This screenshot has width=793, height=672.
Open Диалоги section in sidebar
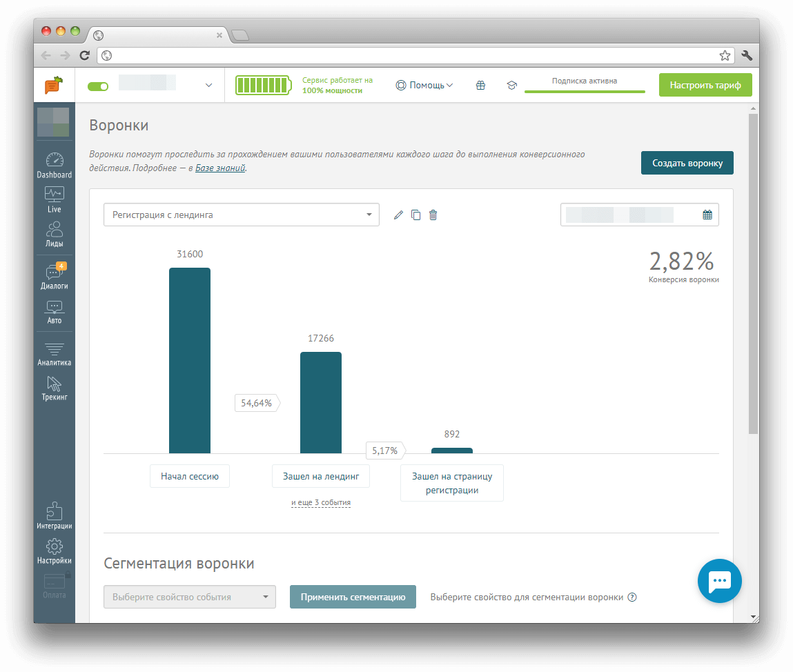click(x=55, y=277)
